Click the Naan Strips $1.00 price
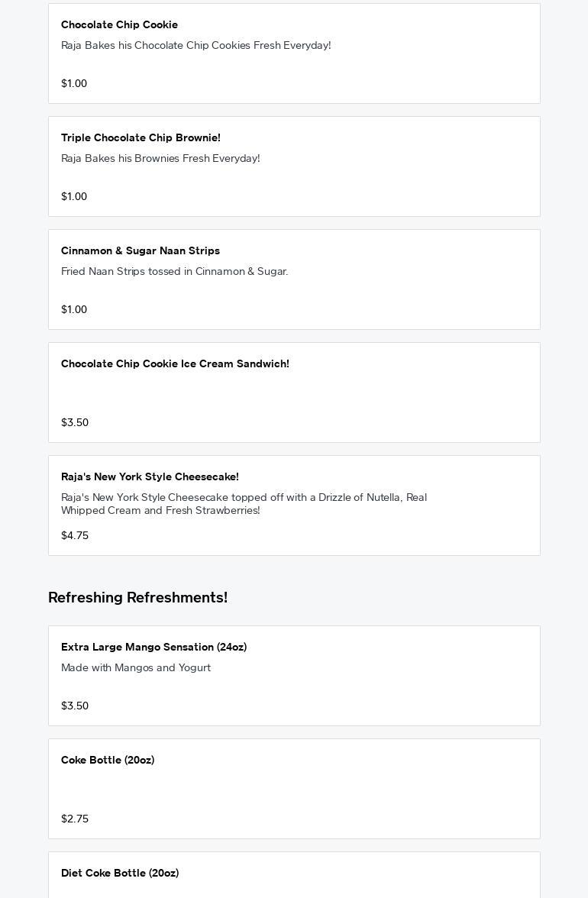The height and width of the screenshot is (898, 588). 74,310
